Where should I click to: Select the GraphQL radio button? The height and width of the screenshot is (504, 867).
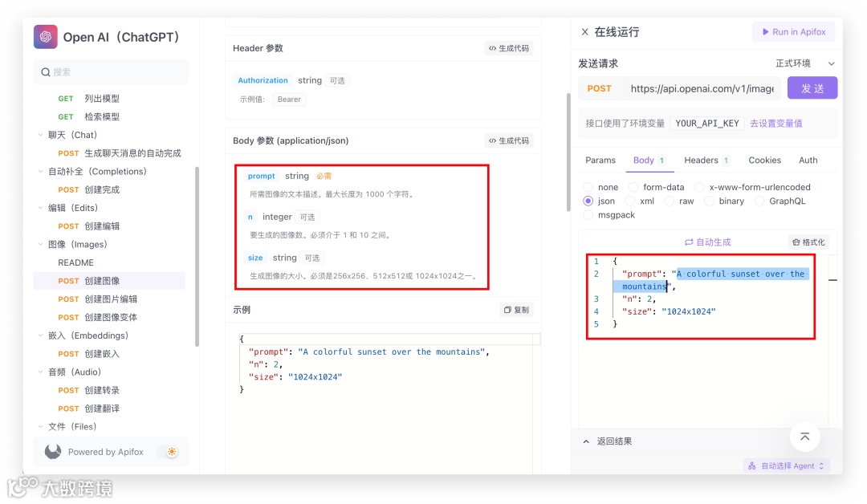(759, 201)
